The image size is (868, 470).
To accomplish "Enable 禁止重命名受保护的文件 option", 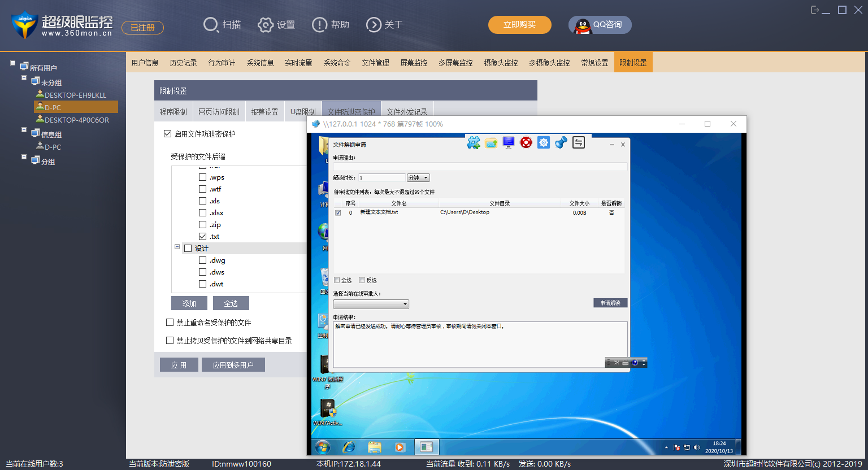I will [x=170, y=323].
